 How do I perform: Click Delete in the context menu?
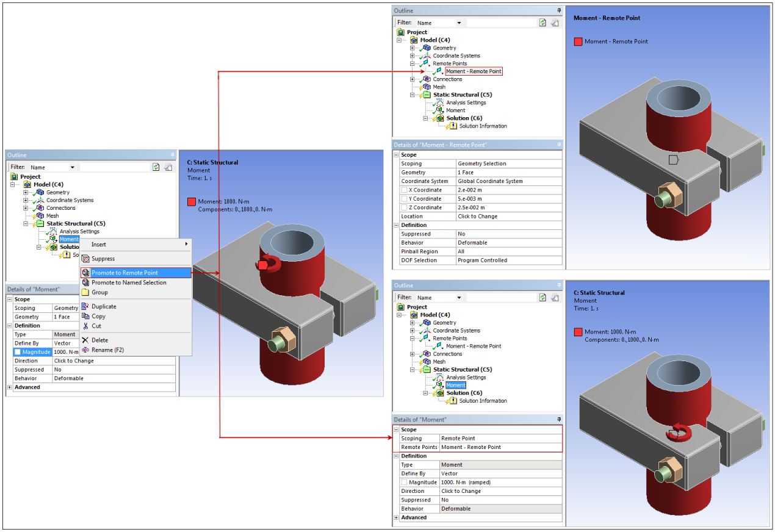tap(135, 340)
